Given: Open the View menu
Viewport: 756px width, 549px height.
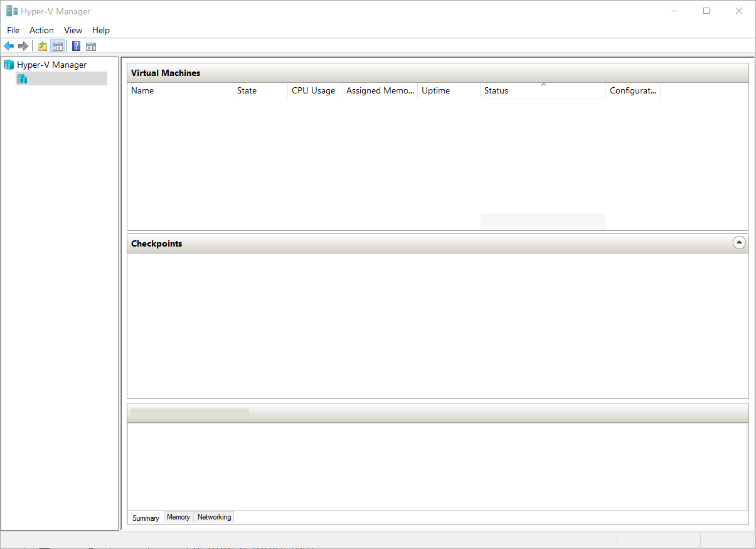Looking at the screenshot, I should click(x=73, y=30).
